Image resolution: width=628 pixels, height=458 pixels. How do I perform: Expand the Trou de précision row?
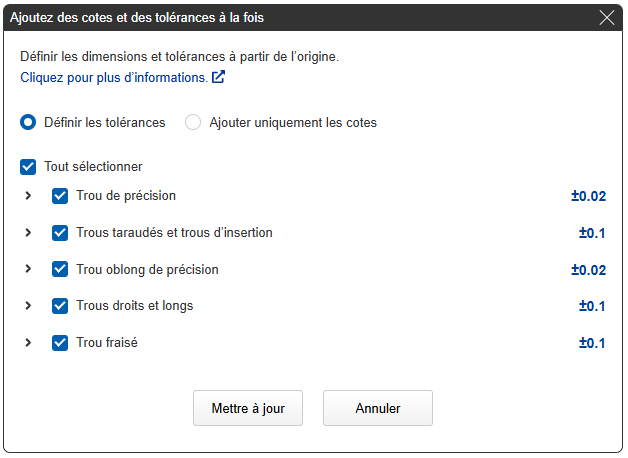click(29, 196)
